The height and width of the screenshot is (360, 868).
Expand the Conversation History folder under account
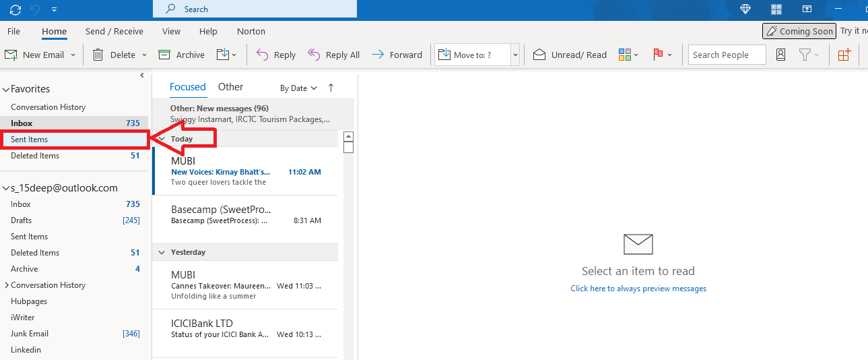click(7, 285)
